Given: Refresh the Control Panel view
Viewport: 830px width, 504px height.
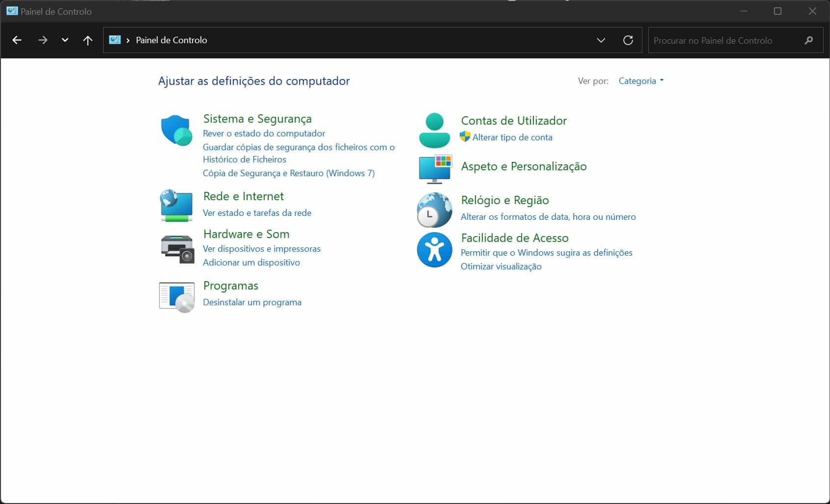Looking at the screenshot, I should coord(628,40).
